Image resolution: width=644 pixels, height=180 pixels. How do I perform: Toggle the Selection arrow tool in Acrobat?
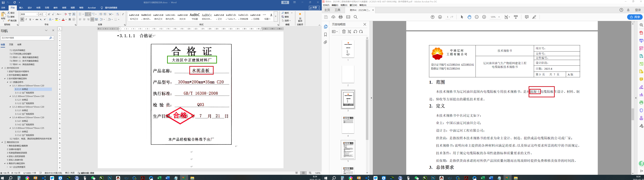click(462, 17)
